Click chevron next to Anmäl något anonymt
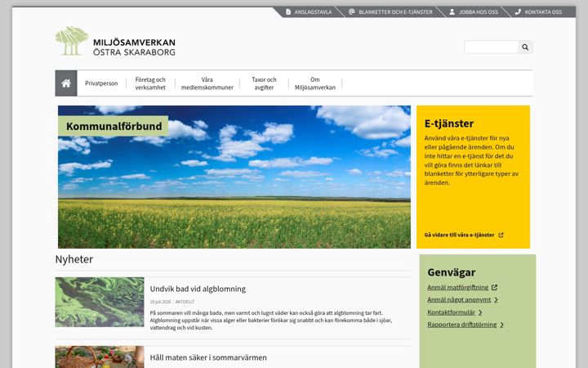588x368 pixels. click(x=497, y=299)
